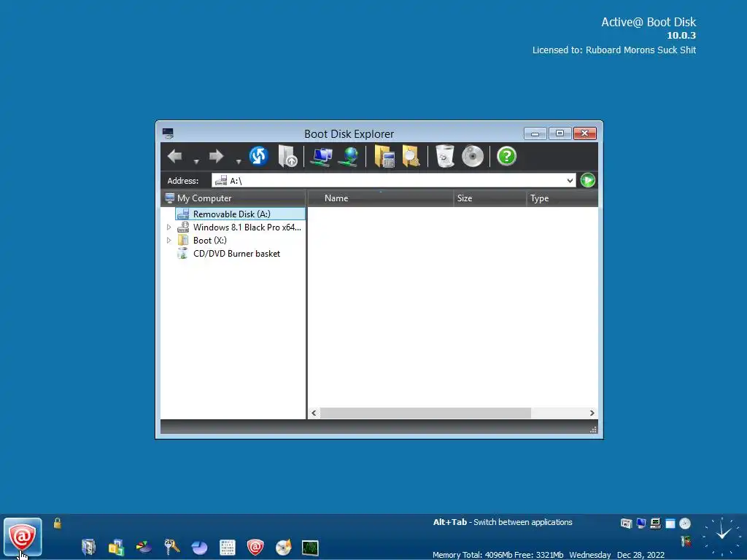This screenshot has height=560, width=747.
Task: Expand the Boot (X:) tree node
Action: pyautogui.click(x=169, y=241)
